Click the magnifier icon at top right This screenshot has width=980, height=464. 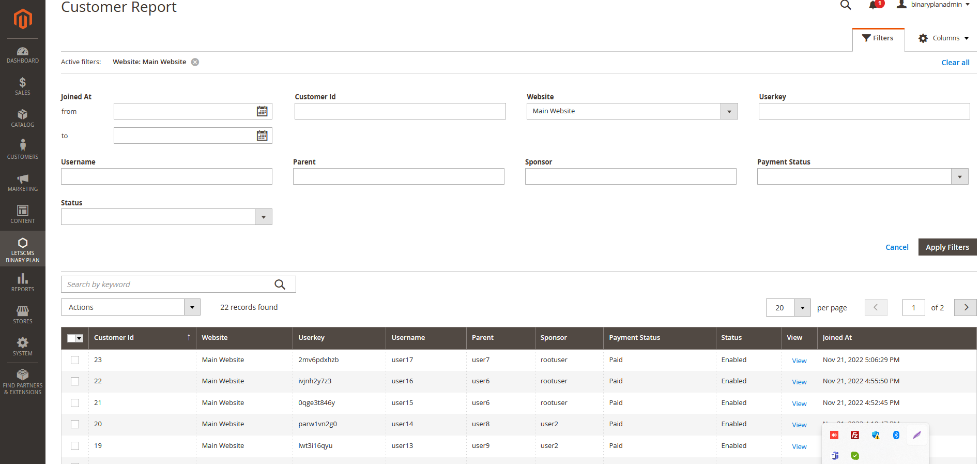click(846, 5)
